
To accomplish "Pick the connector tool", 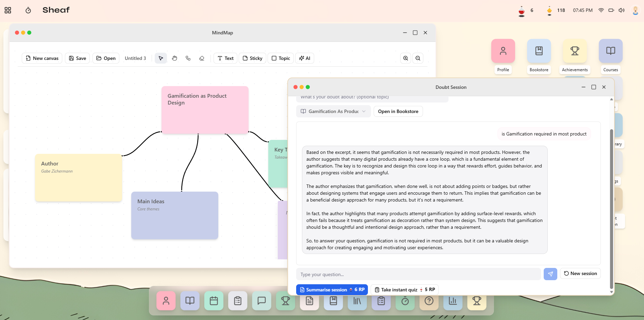I will pyautogui.click(x=188, y=58).
